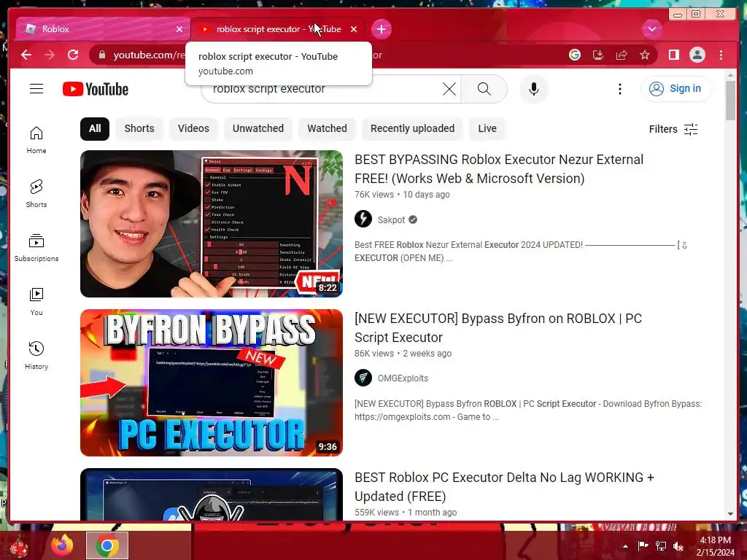747x560 pixels.
Task: Click the browser forward arrow
Action: (x=50, y=55)
